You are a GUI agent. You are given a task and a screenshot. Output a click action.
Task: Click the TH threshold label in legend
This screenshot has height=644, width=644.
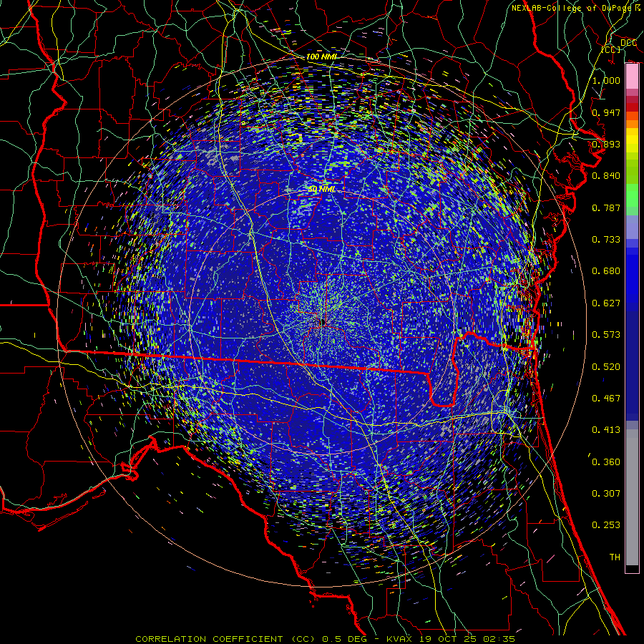coord(615,557)
